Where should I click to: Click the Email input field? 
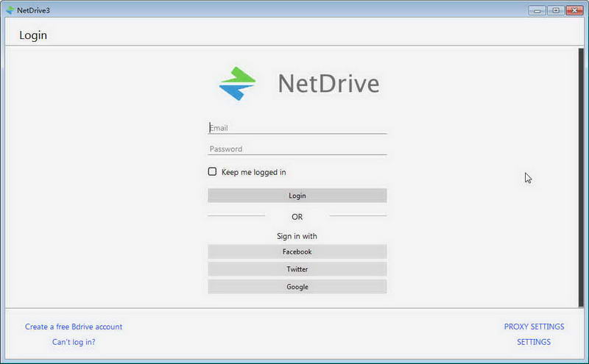(x=297, y=128)
